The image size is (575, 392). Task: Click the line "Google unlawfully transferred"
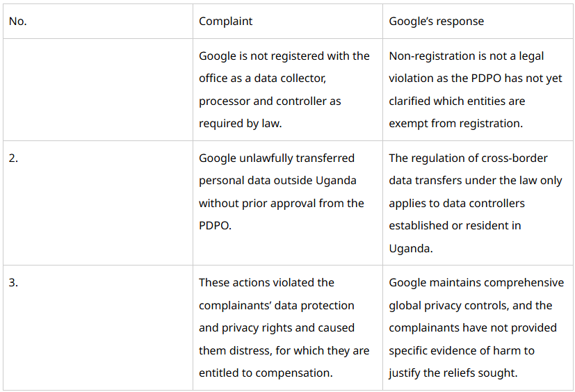point(276,158)
